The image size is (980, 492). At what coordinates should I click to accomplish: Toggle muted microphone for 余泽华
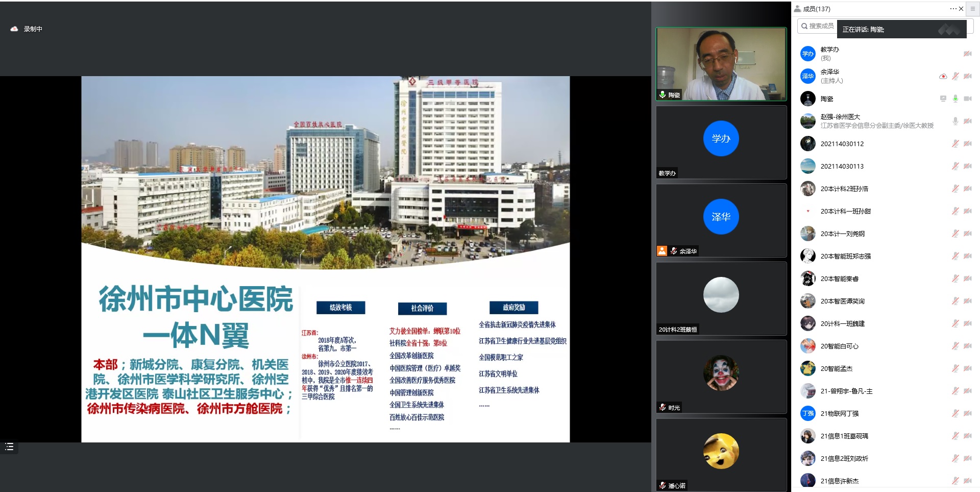point(955,76)
